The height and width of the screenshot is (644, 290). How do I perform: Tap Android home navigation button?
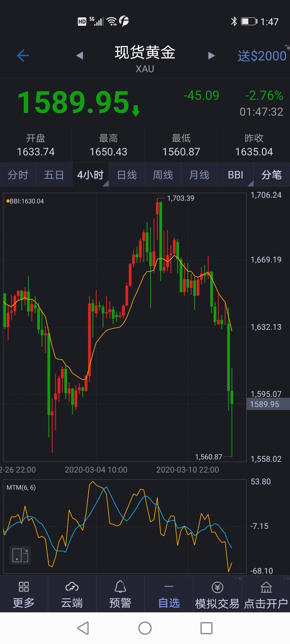[145, 628]
